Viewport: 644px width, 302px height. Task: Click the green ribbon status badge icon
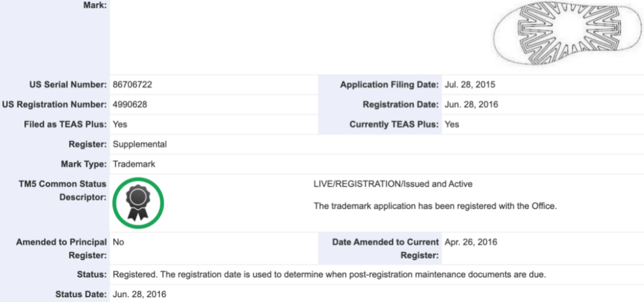tap(138, 203)
